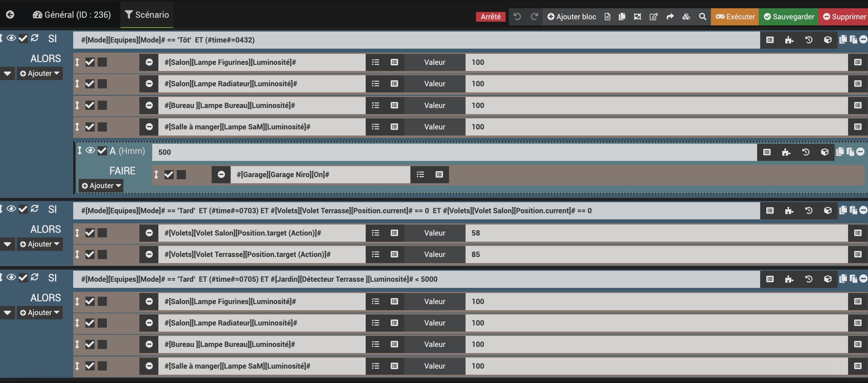The width and height of the screenshot is (868, 383).
Task: Open search with magnifier icon
Action: click(x=702, y=17)
